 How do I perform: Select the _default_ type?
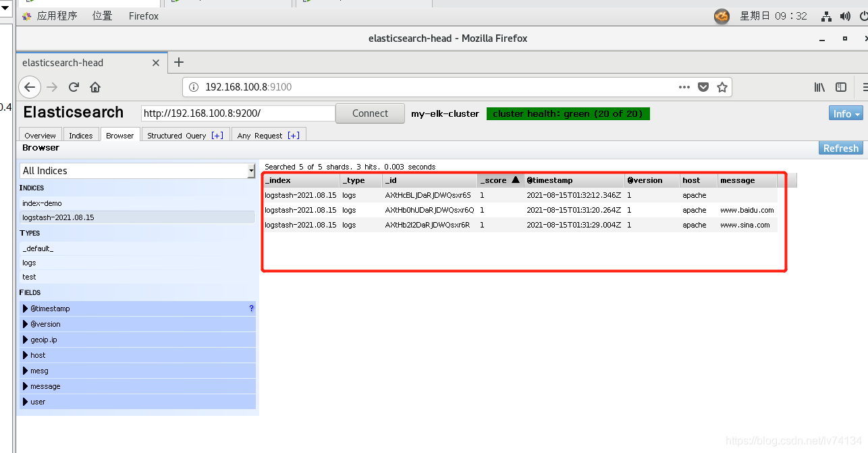[137, 248]
